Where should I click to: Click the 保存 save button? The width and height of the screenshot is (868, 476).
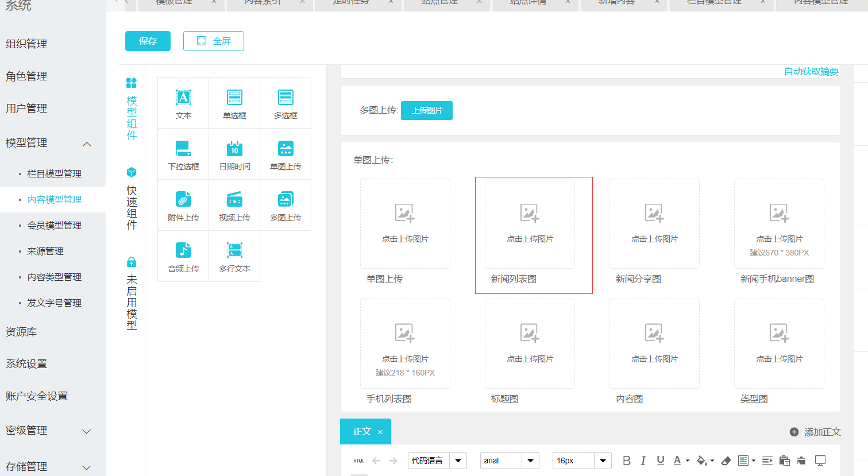click(148, 41)
